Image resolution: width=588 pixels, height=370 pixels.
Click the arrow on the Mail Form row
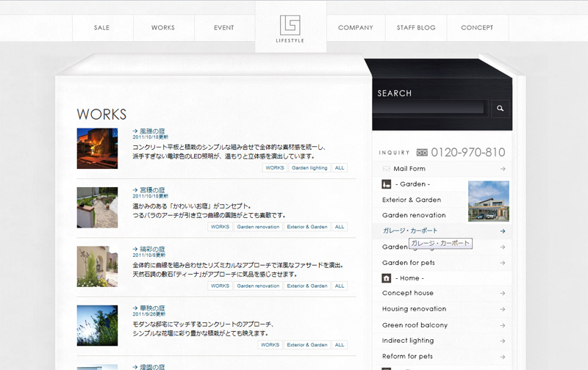[503, 169]
